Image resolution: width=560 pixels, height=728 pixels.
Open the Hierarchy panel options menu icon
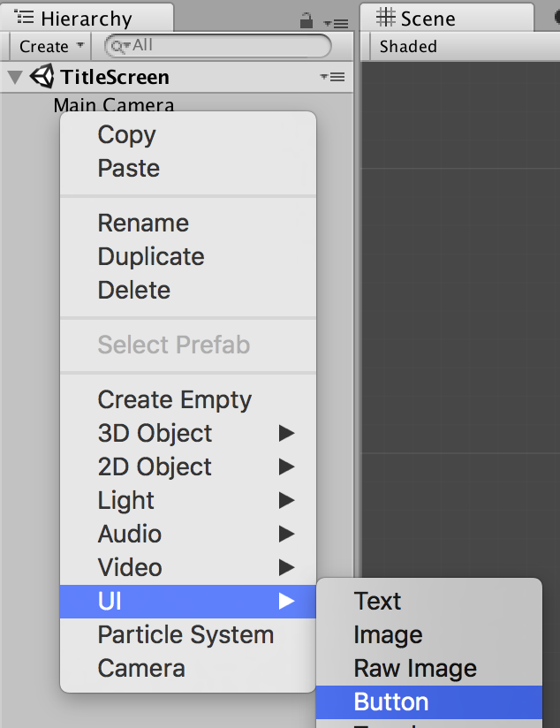click(x=335, y=22)
